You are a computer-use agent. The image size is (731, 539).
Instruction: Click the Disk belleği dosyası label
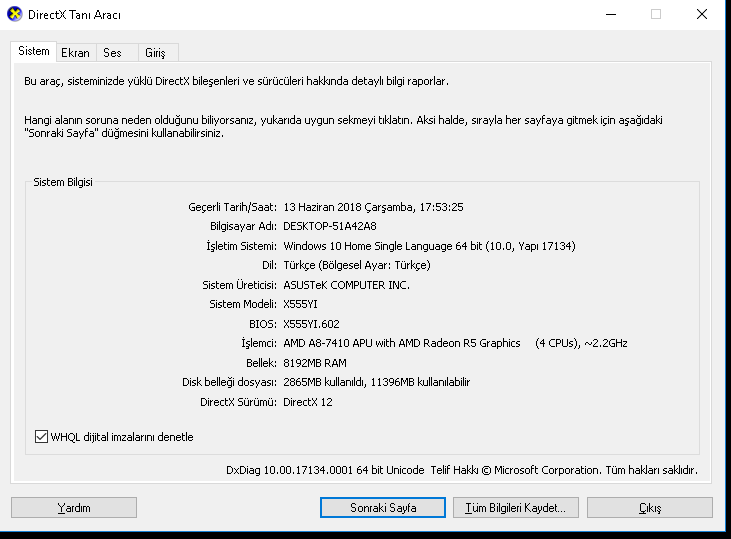pyautogui.click(x=229, y=382)
